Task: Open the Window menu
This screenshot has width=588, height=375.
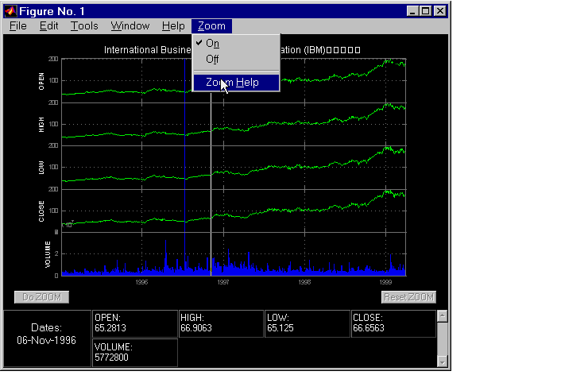Action: [130, 26]
